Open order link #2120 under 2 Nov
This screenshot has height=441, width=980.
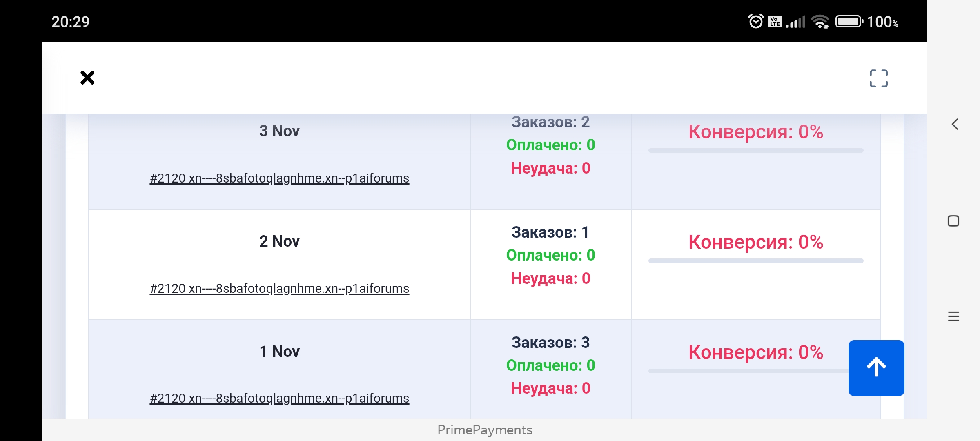click(279, 288)
